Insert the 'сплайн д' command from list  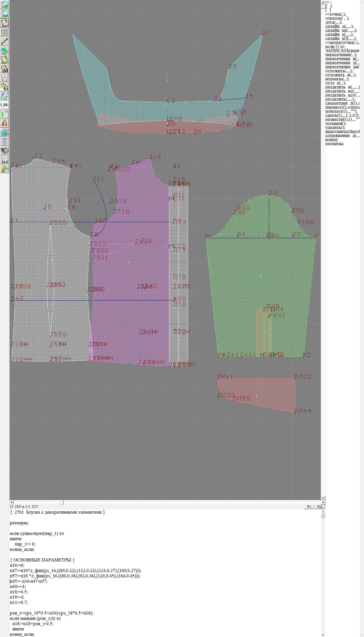[x=339, y=27]
